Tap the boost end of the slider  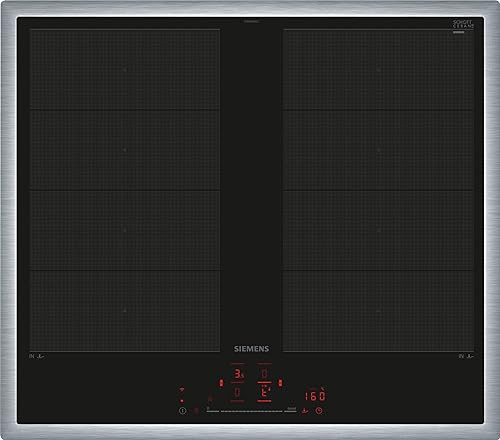[291, 409]
